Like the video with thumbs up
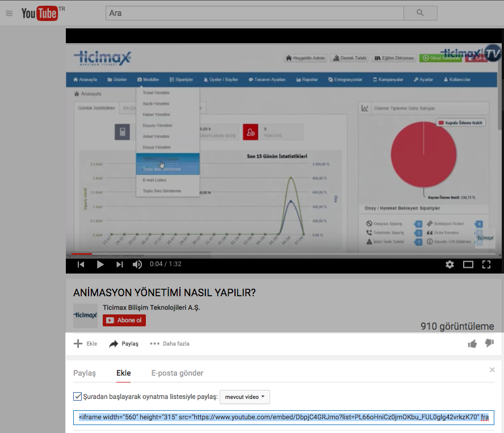504x433 pixels. pos(472,344)
